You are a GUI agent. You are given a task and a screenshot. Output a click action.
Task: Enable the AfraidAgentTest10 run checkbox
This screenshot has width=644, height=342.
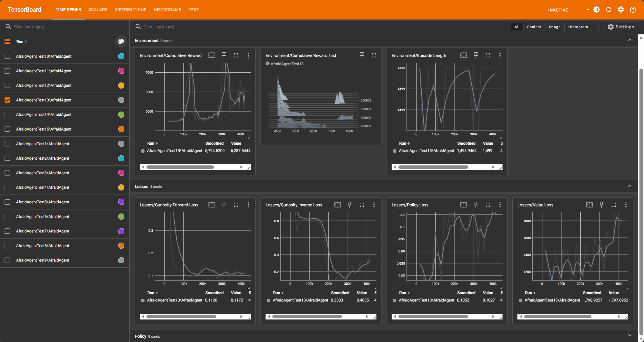coord(7,56)
